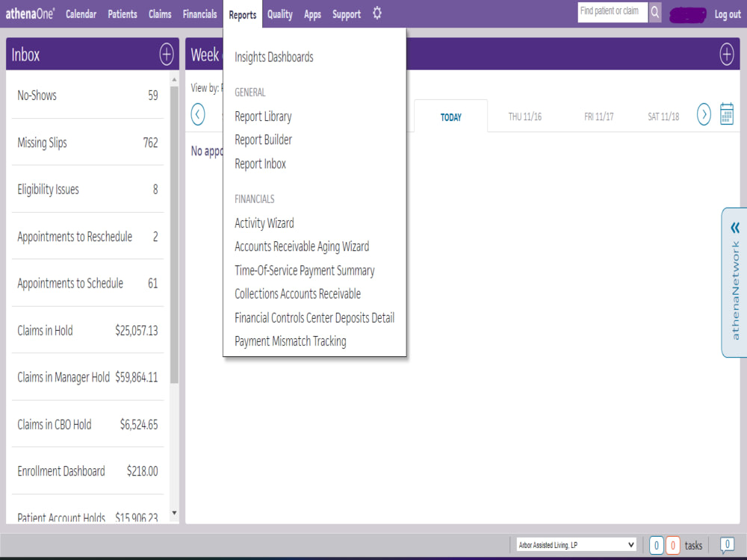Viewport: 747px width, 560px height.
Task: Select Financial Controls Center Deposits Detail
Action: point(314,317)
